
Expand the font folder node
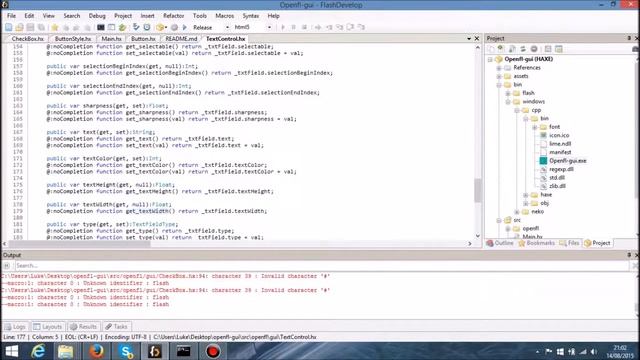[534, 127]
